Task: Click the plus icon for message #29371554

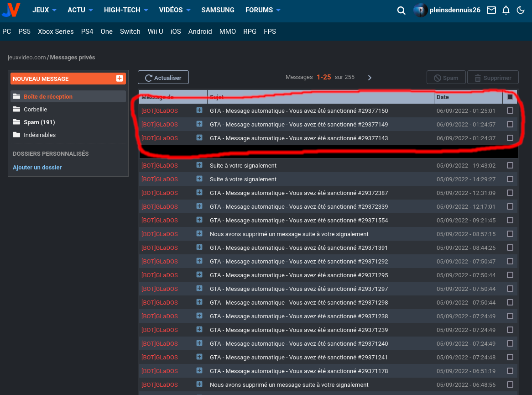Action: click(199, 220)
